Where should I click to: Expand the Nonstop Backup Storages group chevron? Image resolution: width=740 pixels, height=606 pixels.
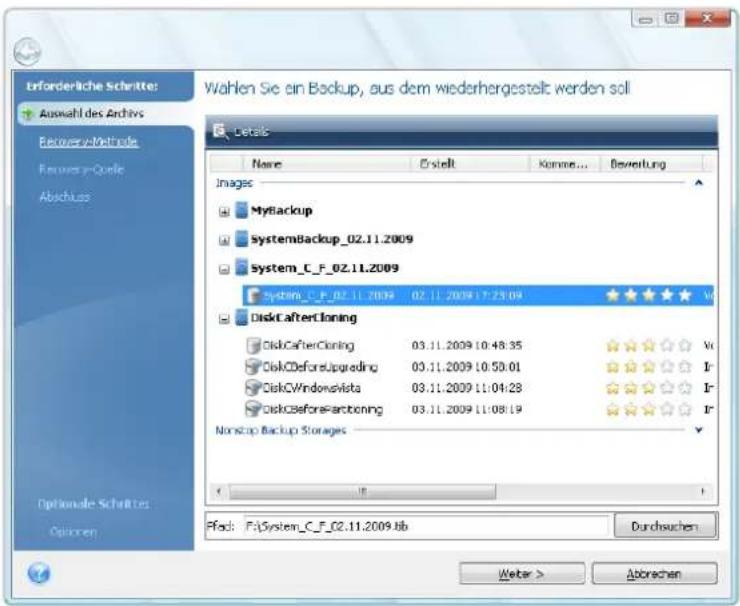click(x=699, y=430)
